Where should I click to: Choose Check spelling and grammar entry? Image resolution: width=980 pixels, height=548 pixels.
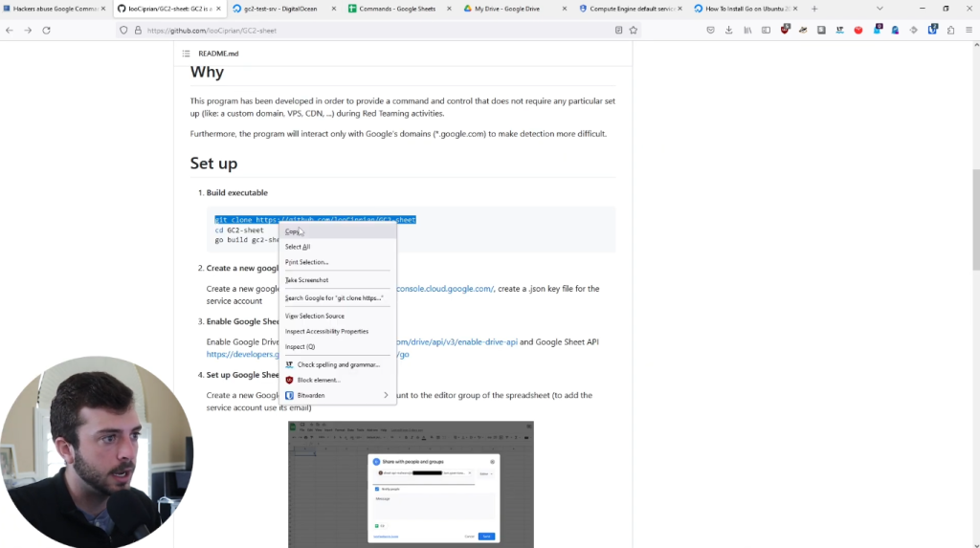[338, 365]
